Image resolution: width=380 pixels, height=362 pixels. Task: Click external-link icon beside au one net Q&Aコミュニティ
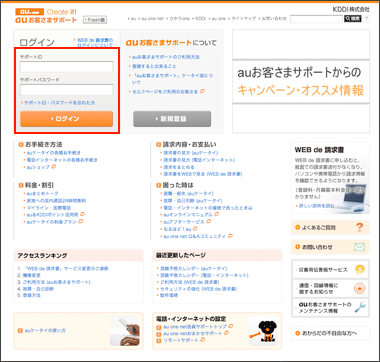(x=230, y=236)
